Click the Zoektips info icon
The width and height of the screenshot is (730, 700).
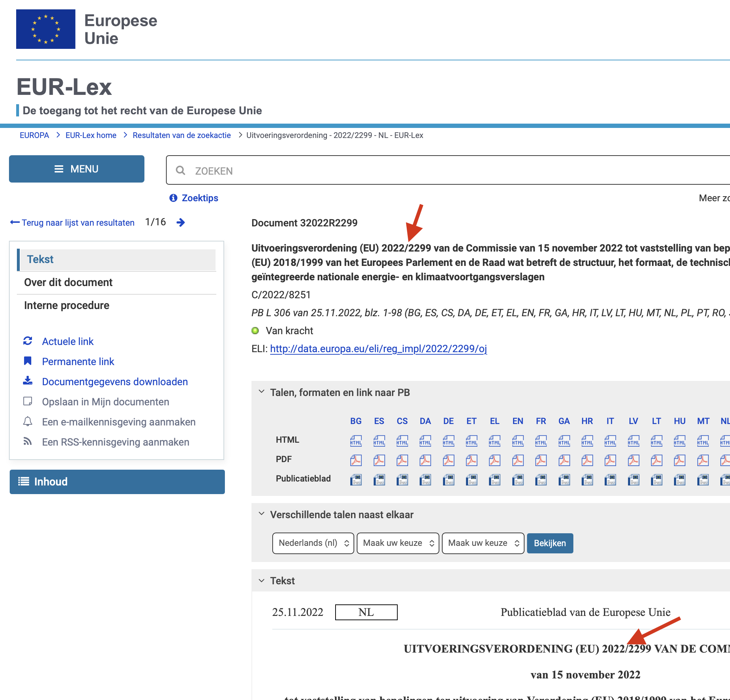pyautogui.click(x=173, y=198)
